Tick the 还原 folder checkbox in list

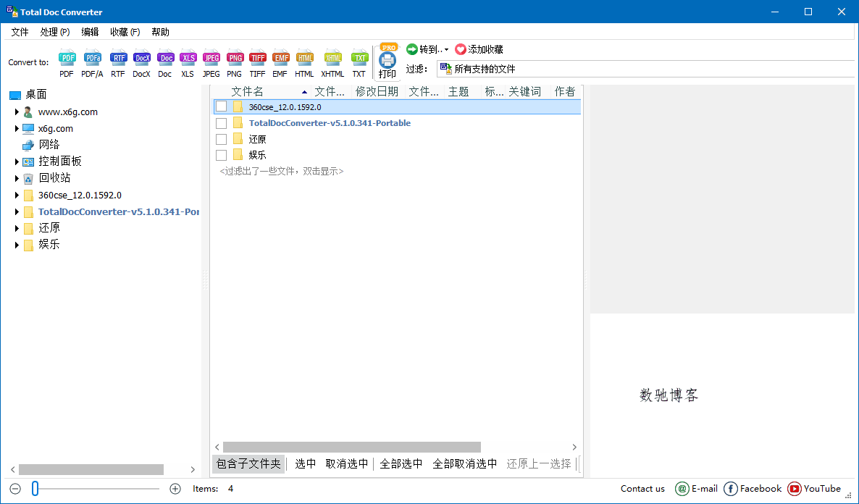tap(222, 139)
